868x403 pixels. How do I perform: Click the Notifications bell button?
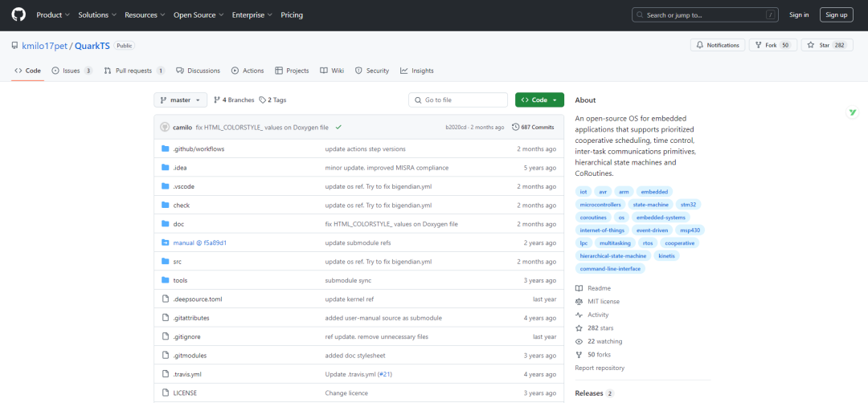coord(717,45)
